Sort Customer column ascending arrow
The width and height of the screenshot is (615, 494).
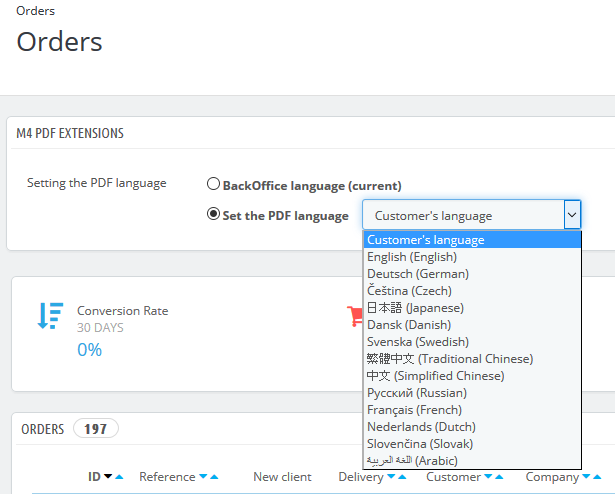click(x=499, y=476)
